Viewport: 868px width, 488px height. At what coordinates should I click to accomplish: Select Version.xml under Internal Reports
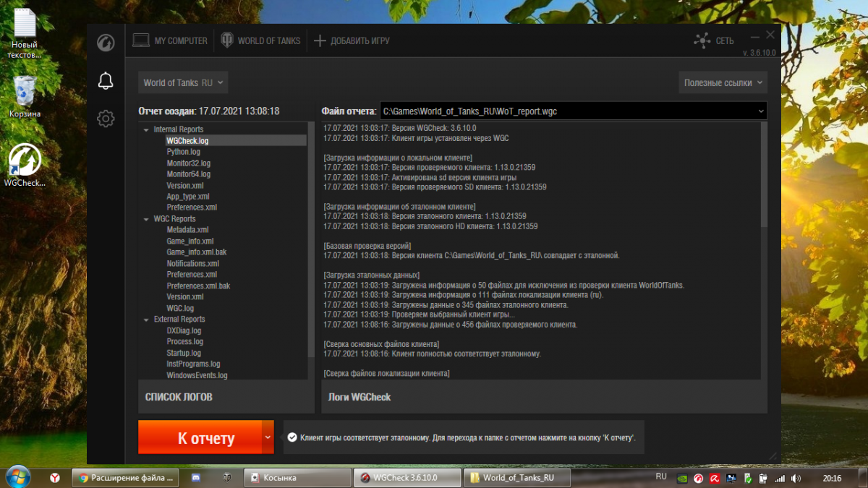point(185,186)
